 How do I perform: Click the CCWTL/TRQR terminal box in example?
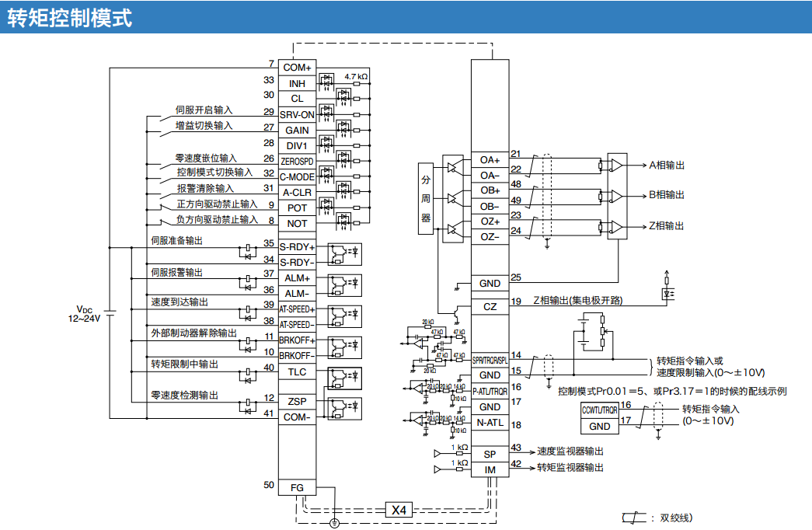coord(599,410)
